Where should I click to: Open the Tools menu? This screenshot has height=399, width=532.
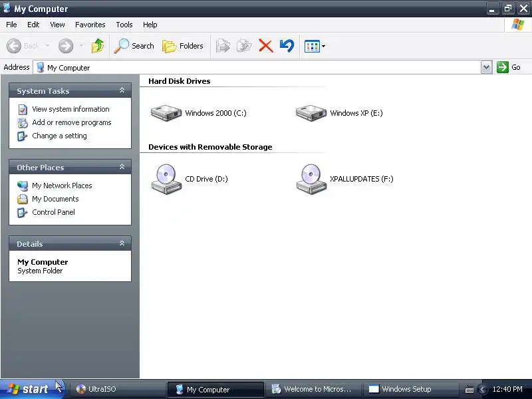[124, 25]
